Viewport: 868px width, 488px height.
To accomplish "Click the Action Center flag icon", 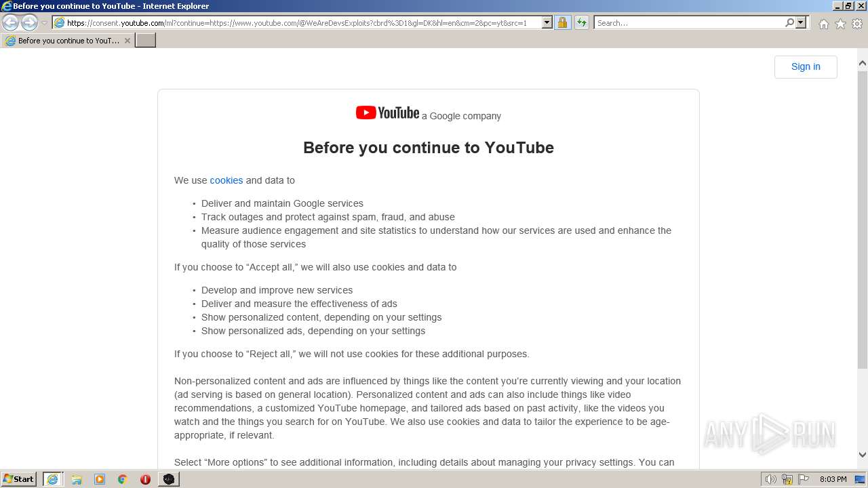I will point(804,479).
